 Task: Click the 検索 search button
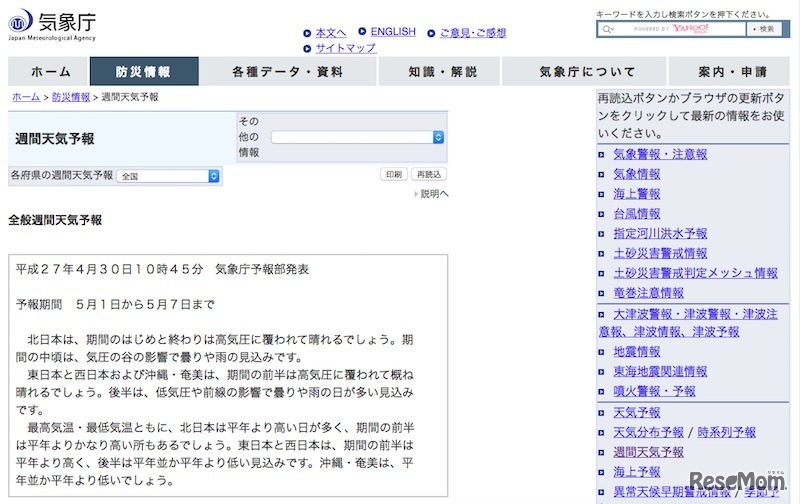[764, 29]
